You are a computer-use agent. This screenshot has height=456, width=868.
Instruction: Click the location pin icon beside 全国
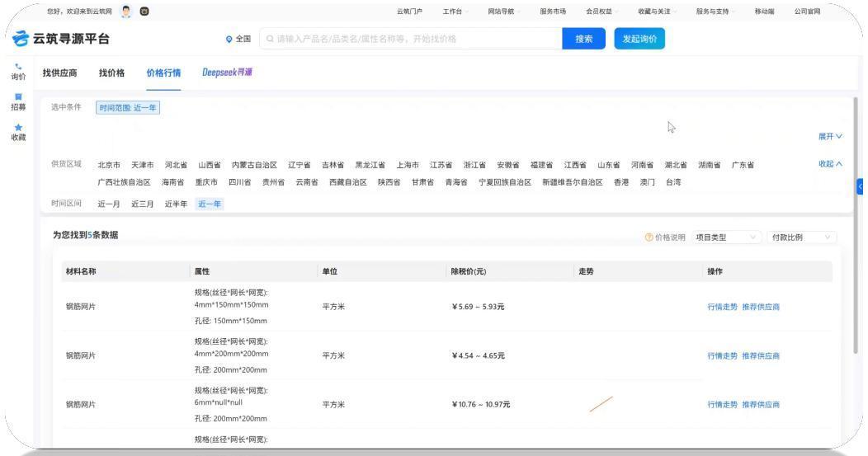229,39
